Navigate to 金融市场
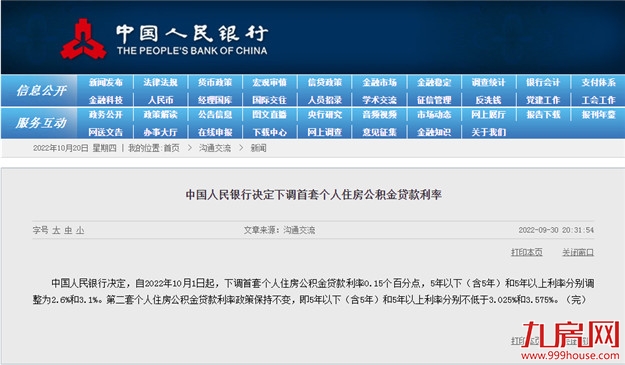The image size is (625, 365). click(x=379, y=82)
